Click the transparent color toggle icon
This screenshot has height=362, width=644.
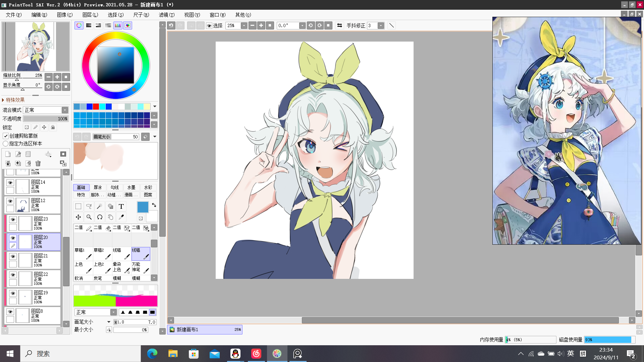tap(141, 218)
